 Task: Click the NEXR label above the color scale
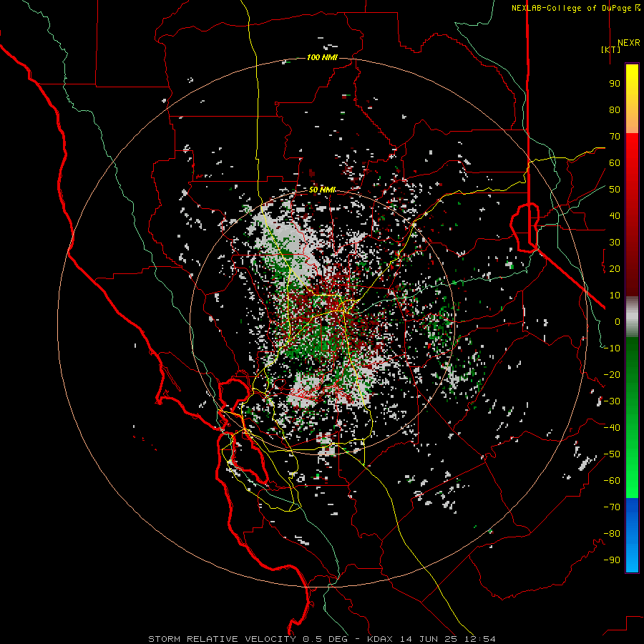point(628,43)
